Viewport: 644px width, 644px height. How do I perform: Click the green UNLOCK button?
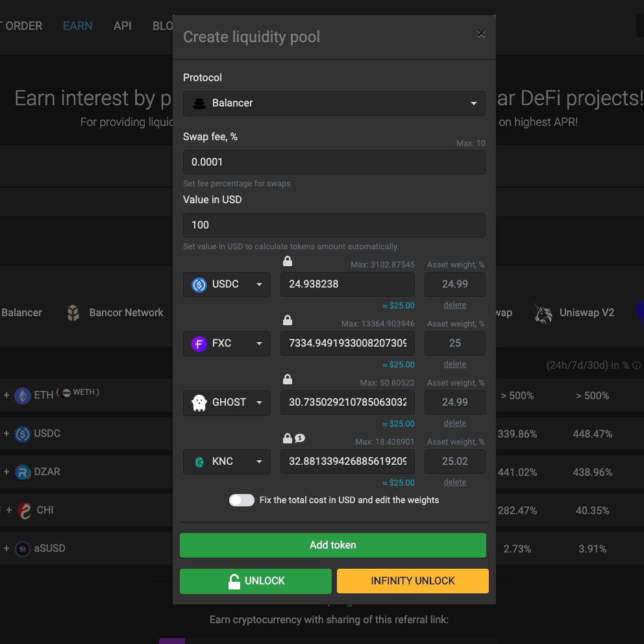tap(256, 581)
